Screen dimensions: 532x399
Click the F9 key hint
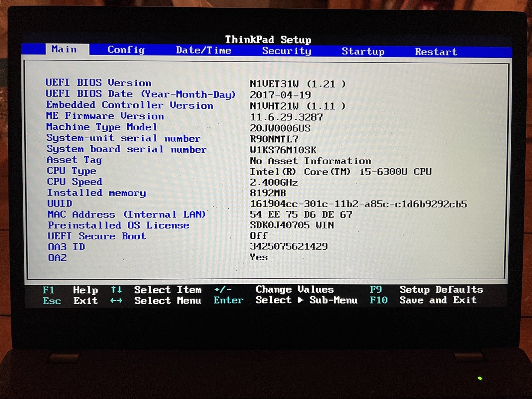376,290
